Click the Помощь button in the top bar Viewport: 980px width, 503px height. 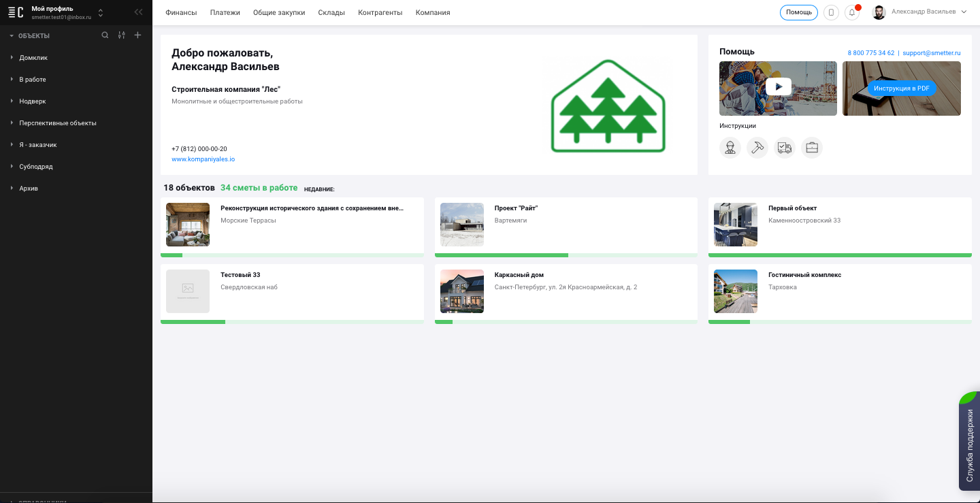pyautogui.click(x=799, y=12)
